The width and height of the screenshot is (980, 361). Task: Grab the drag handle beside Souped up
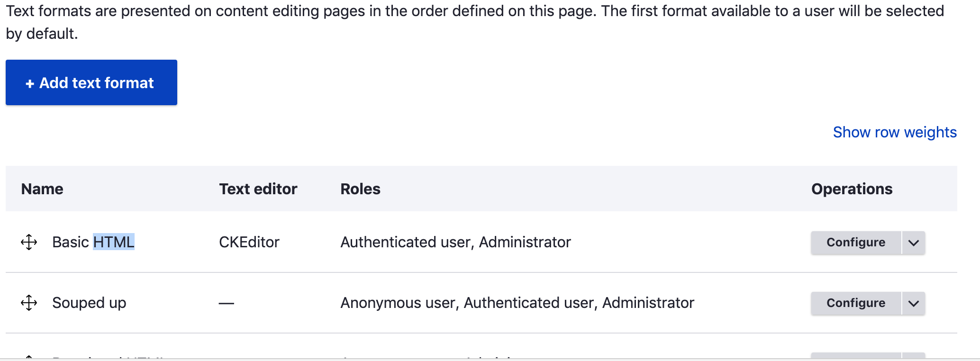tap(29, 303)
